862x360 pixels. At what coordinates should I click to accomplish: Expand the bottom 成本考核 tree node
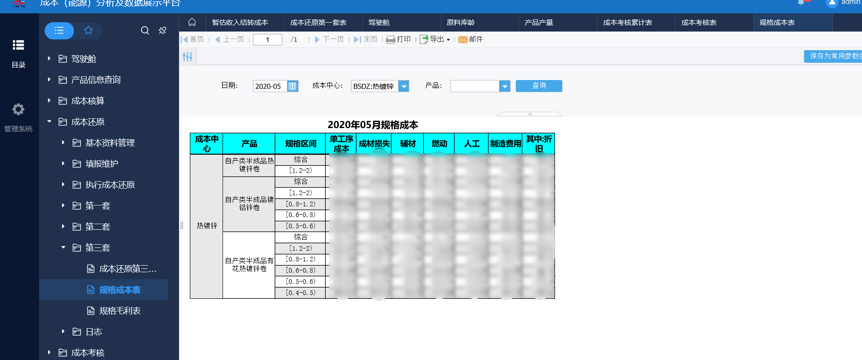(49, 352)
